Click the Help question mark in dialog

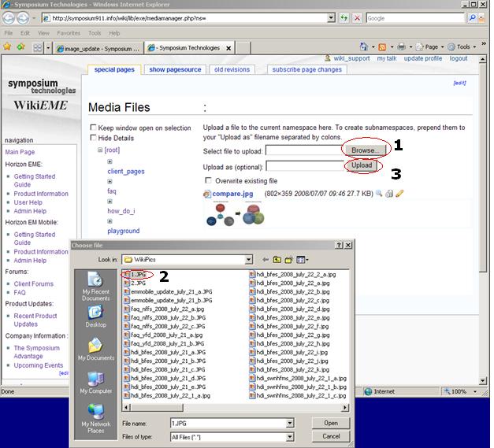point(339,245)
